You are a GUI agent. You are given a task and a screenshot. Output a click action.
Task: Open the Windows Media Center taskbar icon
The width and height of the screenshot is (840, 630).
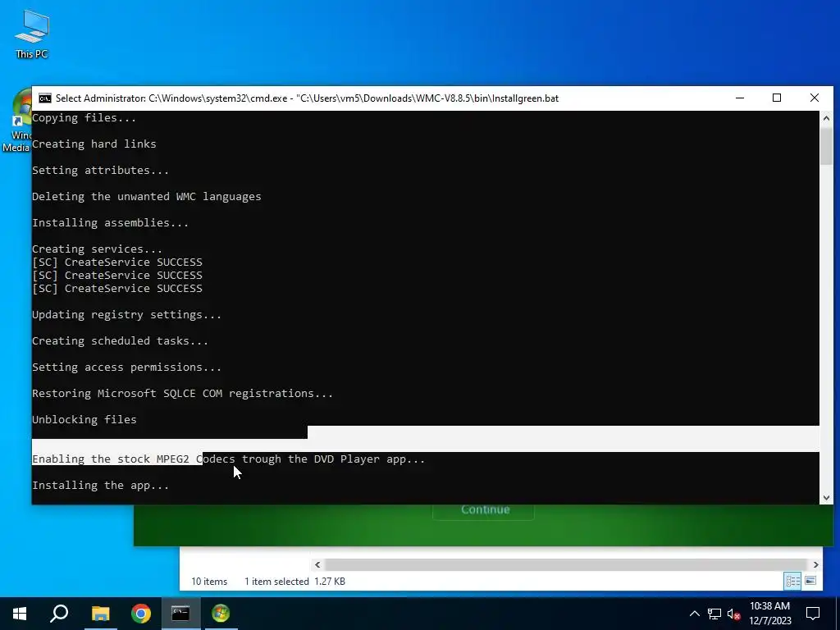[221, 614]
